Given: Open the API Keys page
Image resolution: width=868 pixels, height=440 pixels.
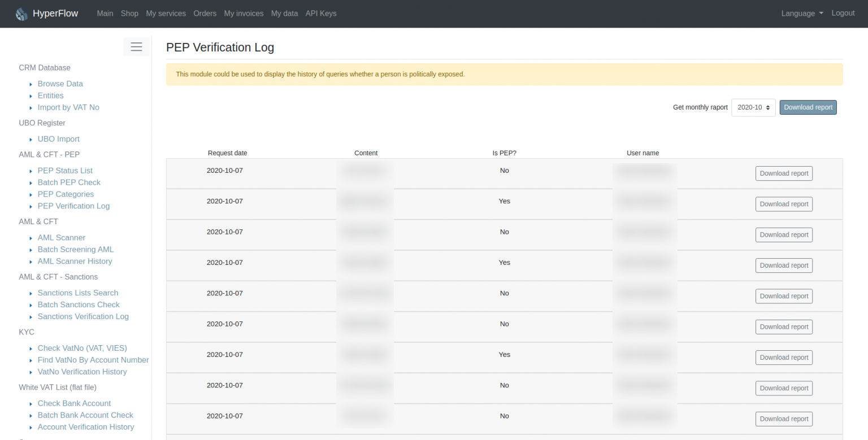Looking at the screenshot, I should 320,13.
